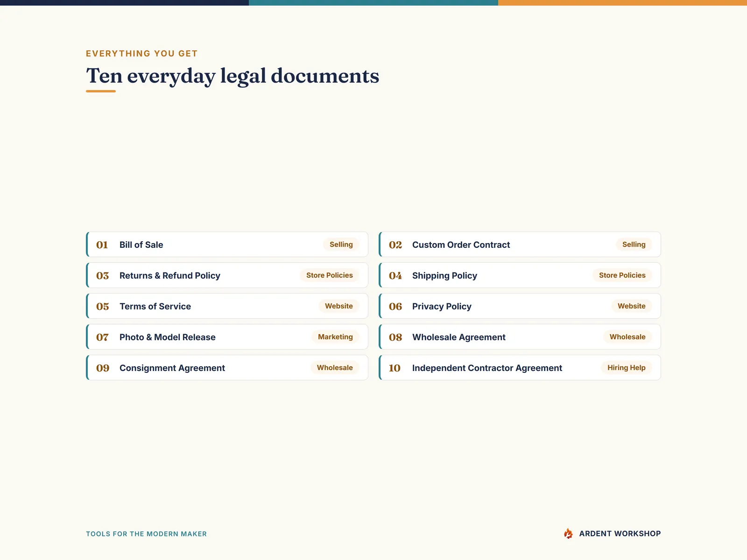Click the number 05 label
The height and width of the screenshot is (560, 747).
click(x=103, y=307)
